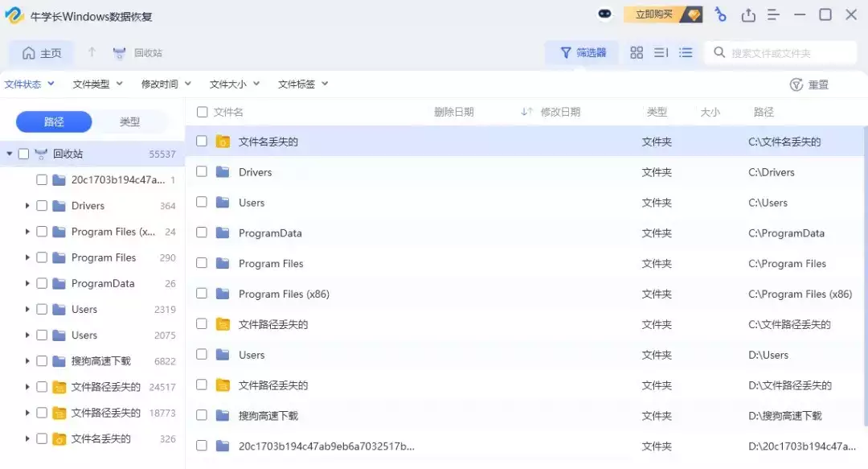
Task: Select the 20c1703b194c47ab9eb6a7032517b... row
Action: pos(524,446)
